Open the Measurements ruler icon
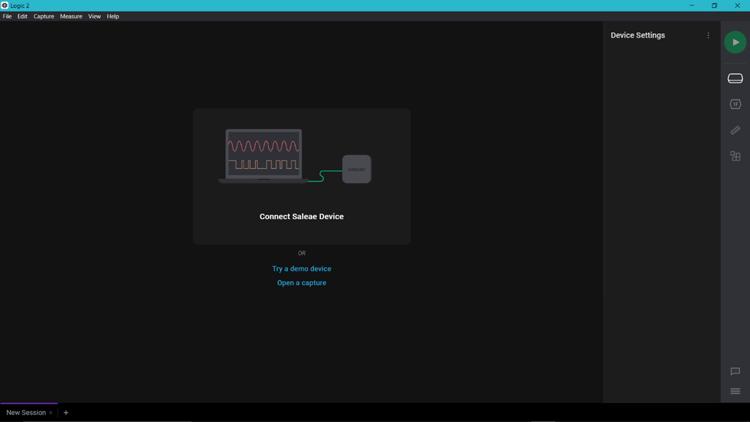The image size is (750, 422). (x=735, y=130)
